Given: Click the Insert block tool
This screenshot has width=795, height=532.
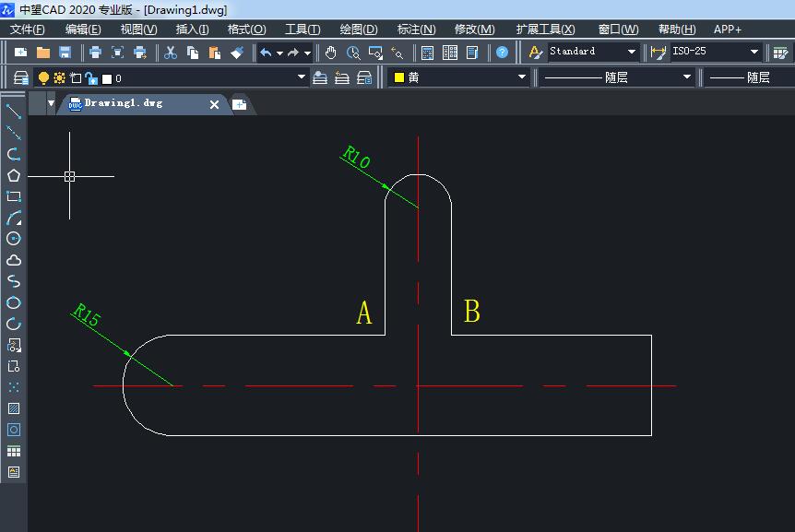Looking at the screenshot, I should [x=14, y=345].
